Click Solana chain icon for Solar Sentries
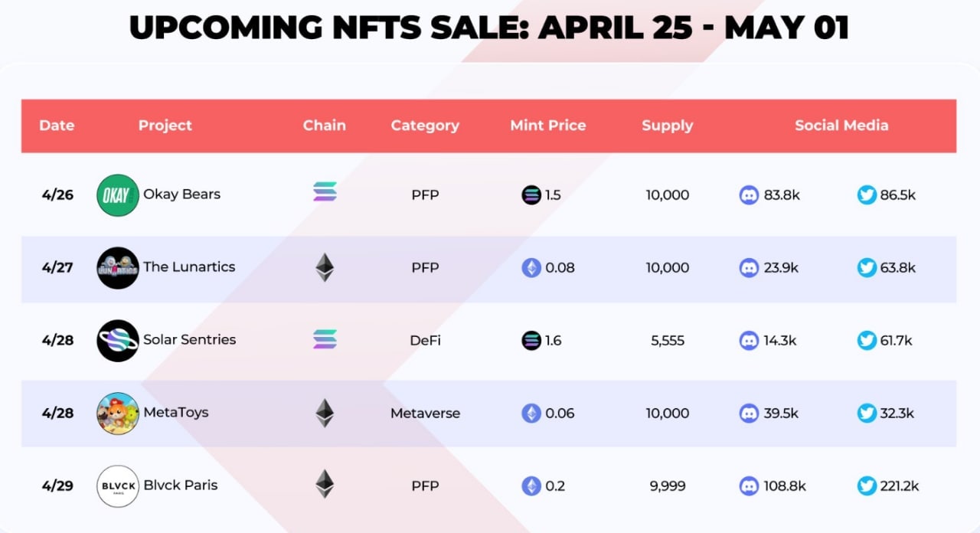This screenshot has width=980, height=533. point(325,339)
